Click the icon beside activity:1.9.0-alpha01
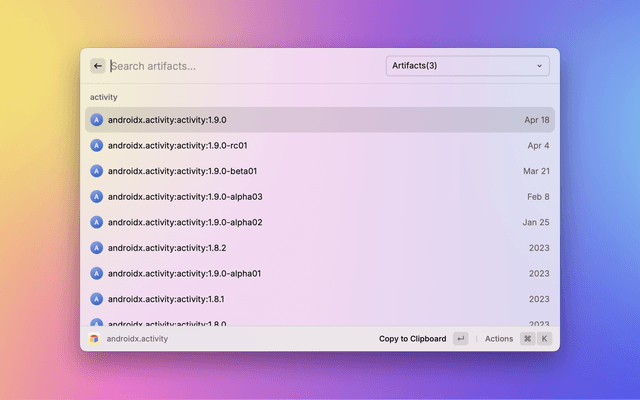The height and width of the screenshot is (400, 640). tap(97, 273)
